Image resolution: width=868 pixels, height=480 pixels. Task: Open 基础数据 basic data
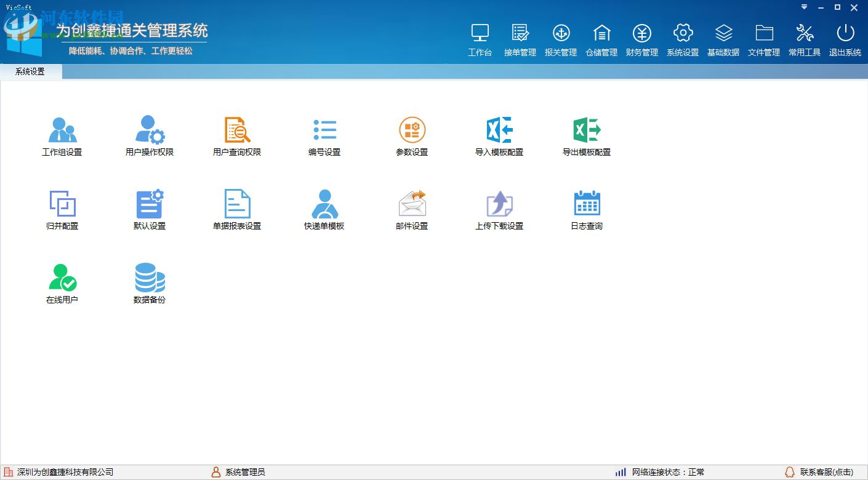point(723,41)
